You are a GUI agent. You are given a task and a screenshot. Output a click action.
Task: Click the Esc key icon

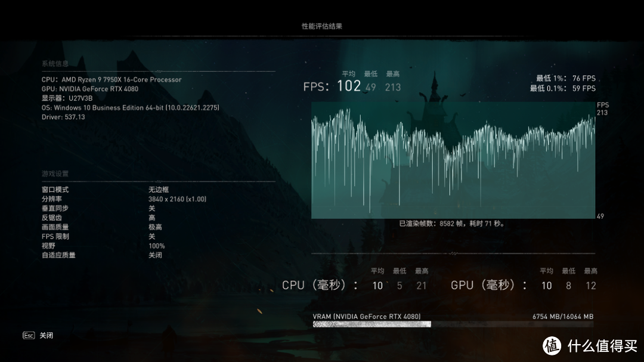pos(29,335)
